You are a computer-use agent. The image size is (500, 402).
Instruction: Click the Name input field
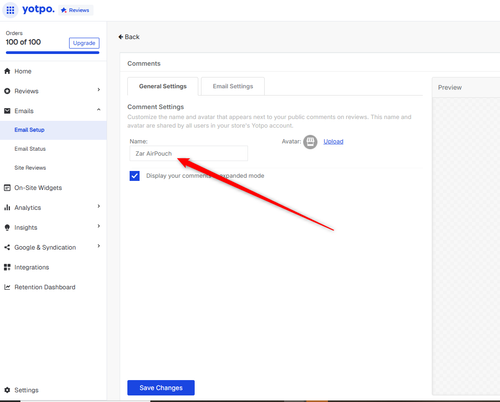click(189, 153)
